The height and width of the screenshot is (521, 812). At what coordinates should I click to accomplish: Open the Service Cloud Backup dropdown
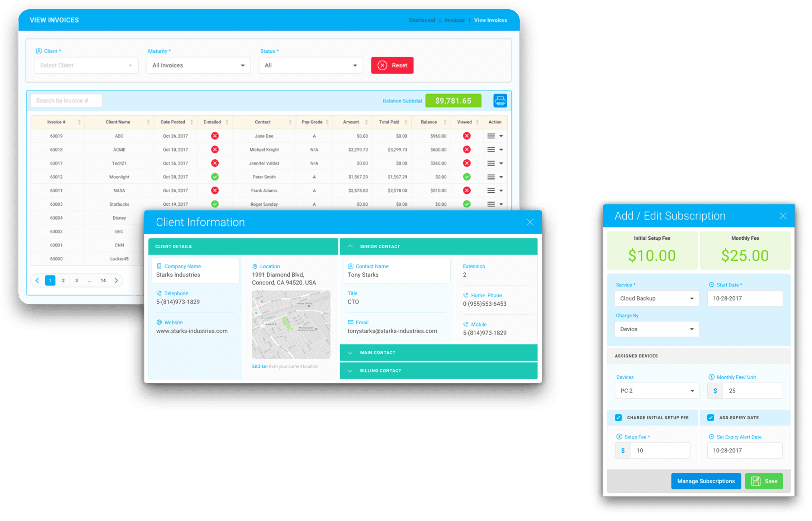pyautogui.click(x=656, y=299)
